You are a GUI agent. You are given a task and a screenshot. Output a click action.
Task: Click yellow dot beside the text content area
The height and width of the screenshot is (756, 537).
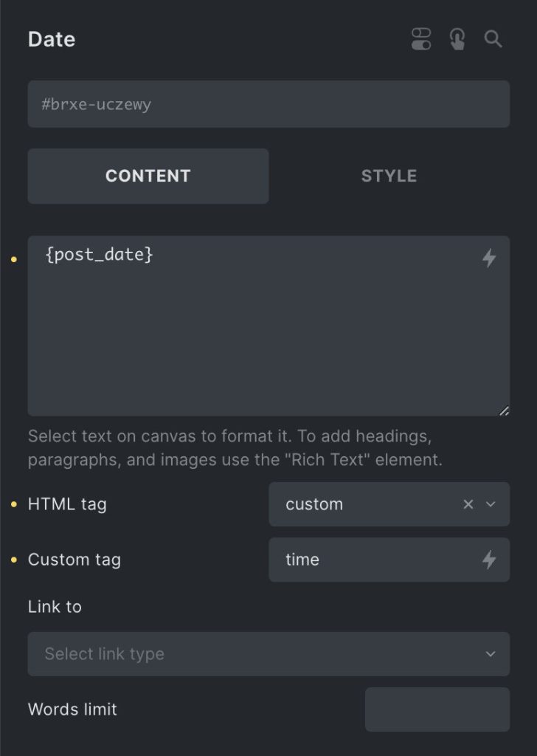click(14, 260)
